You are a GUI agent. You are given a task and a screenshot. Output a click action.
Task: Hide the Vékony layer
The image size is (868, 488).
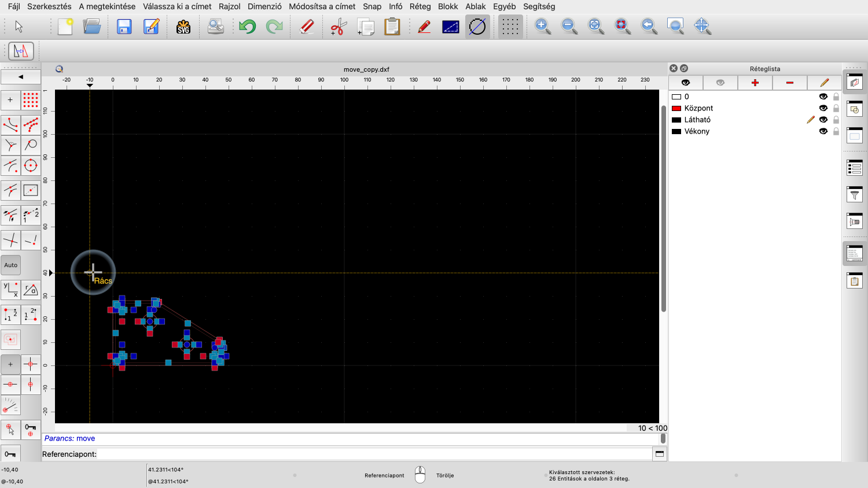(x=823, y=131)
